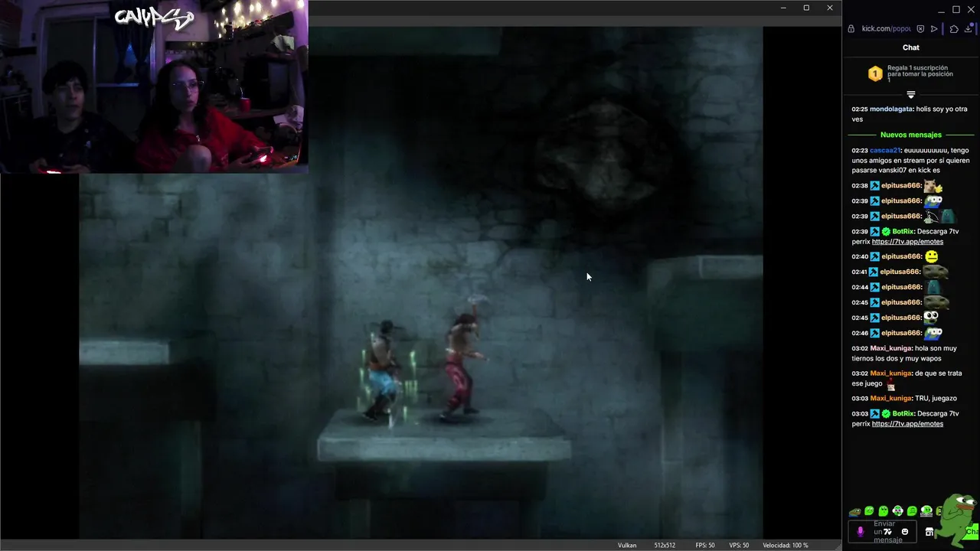Select the Pepe emote in quick emote row
Viewport: 980px width, 551px height.
(x=855, y=511)
